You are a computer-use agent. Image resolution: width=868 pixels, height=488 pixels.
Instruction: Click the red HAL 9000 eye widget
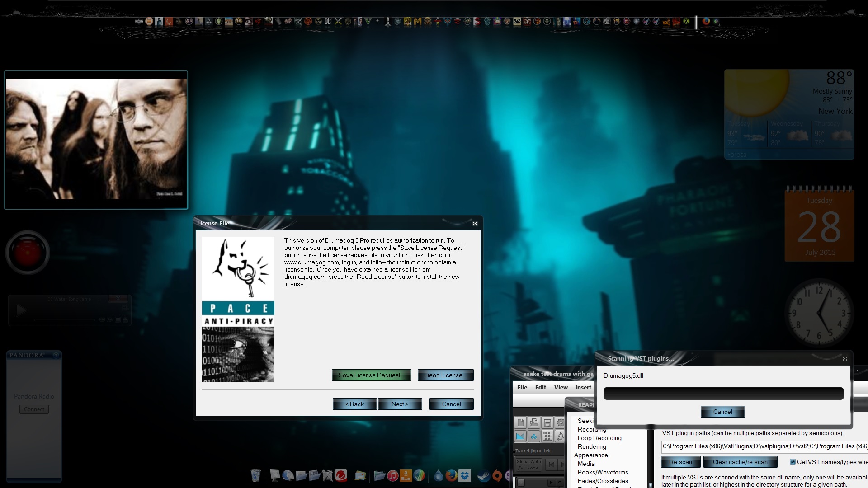coord(27,252)
